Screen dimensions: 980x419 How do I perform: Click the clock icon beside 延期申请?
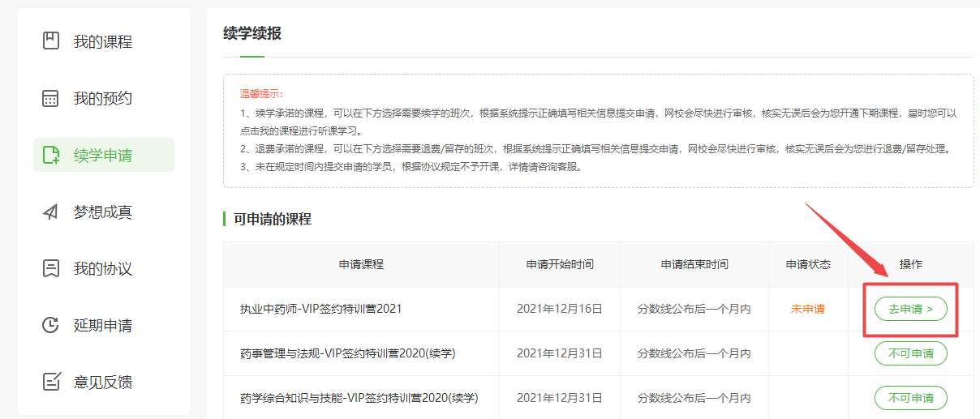[x=51, y=325]
